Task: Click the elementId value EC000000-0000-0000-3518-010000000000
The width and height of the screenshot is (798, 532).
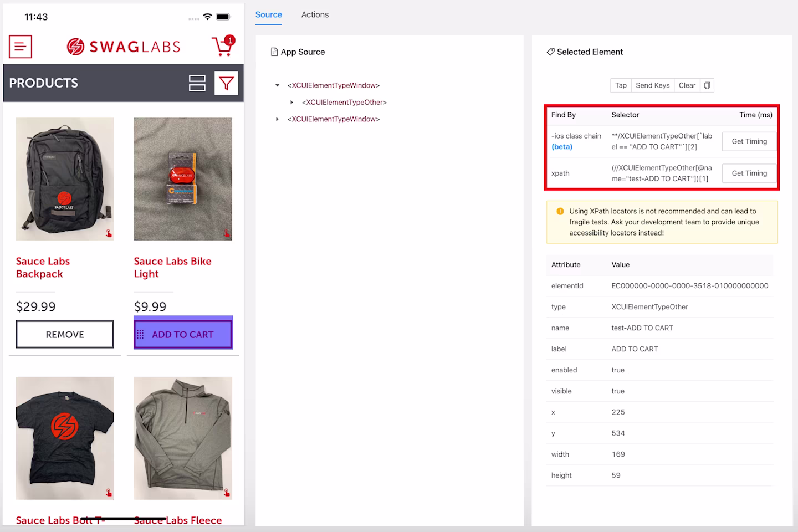Action: tap(690, 286)
